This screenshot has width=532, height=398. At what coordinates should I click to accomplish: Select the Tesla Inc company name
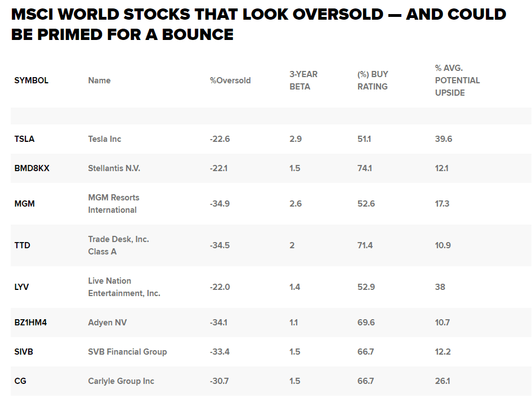point(105,139)
